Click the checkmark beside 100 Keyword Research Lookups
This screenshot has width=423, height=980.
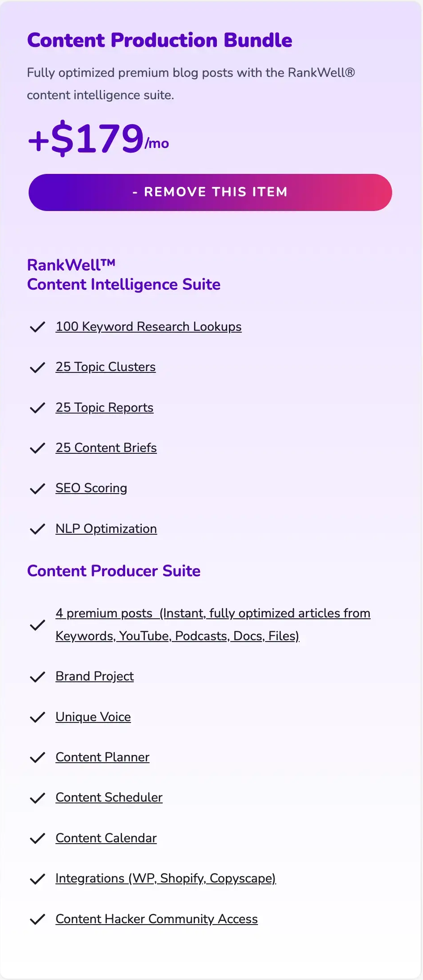pos(37,327)
